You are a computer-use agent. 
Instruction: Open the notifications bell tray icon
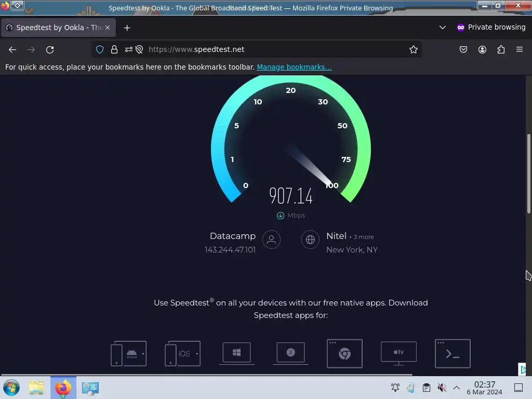pyautogui.click(x=395, y=387)
